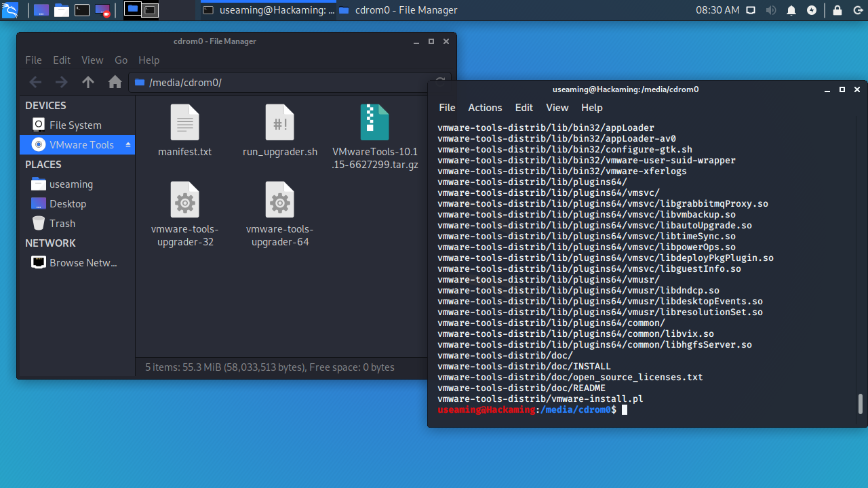
Task: Open the notifications bell icon
Action: point(791,10)
